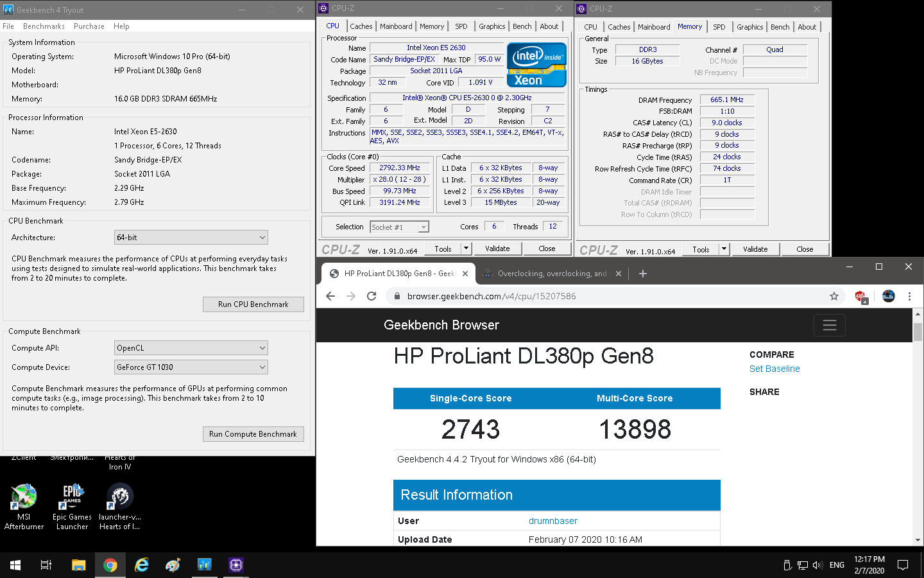Open the Tools dropdown arrow in the Memory tab window
This screenshot has width=924, height=578.
pos(724,249)
